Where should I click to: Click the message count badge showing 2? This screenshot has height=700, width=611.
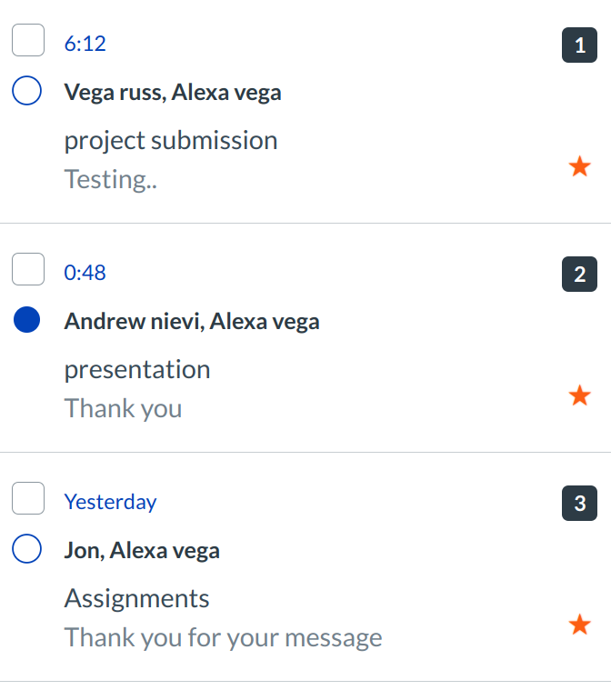click(579, 274)
